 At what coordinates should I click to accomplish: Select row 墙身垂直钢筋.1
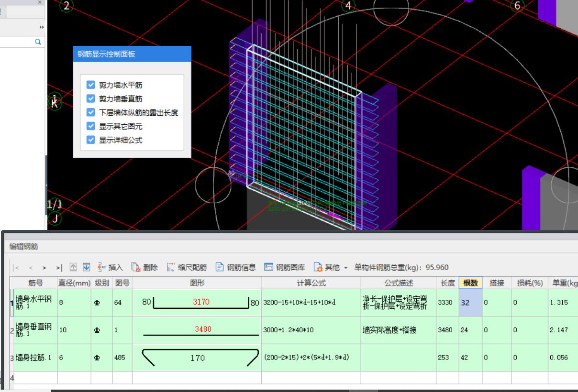[x=35, y=330]
